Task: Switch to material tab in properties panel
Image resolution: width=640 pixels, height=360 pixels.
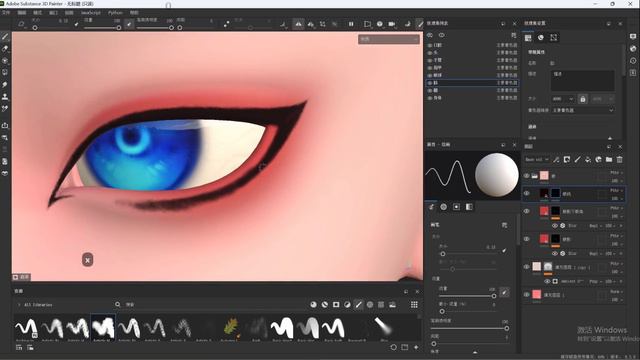Action: tap(469, 207)
